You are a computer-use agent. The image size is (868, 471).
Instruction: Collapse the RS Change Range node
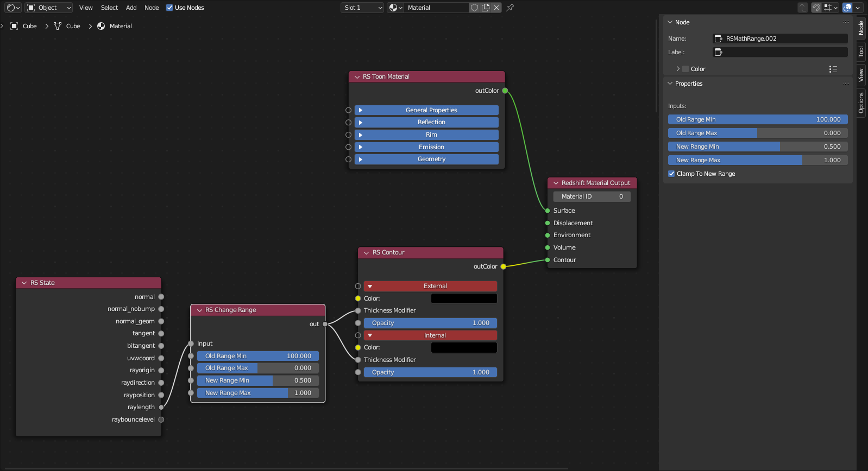(x=199, y=310)
